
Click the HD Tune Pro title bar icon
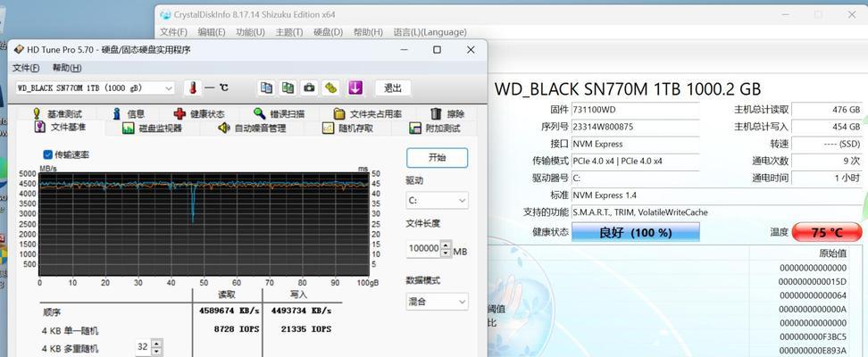tap(19, 50)
